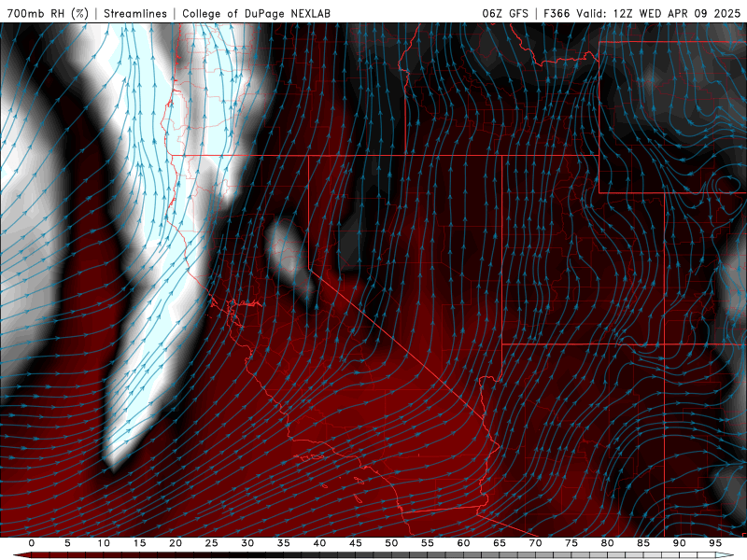Screen dimensions: 747x560
Task: Click 'Valid: 12Z WED APR 09 2025' text
Action: coord(658,14)
